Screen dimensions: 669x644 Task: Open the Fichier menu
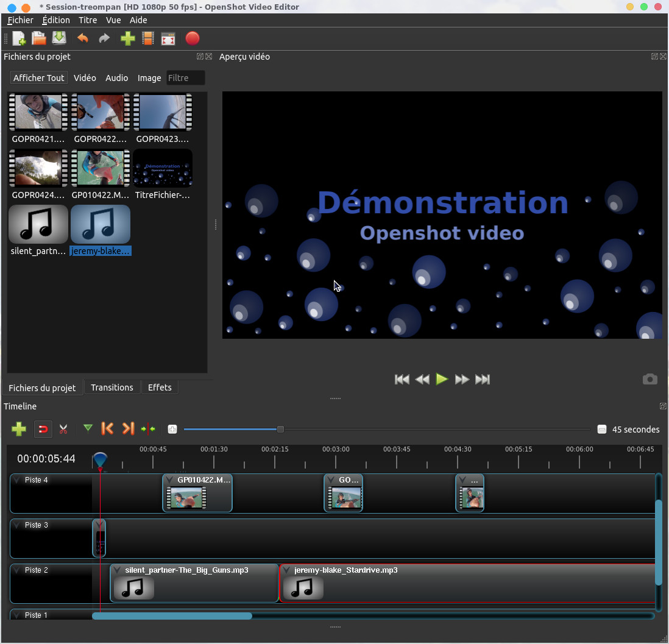click(20, 20)
